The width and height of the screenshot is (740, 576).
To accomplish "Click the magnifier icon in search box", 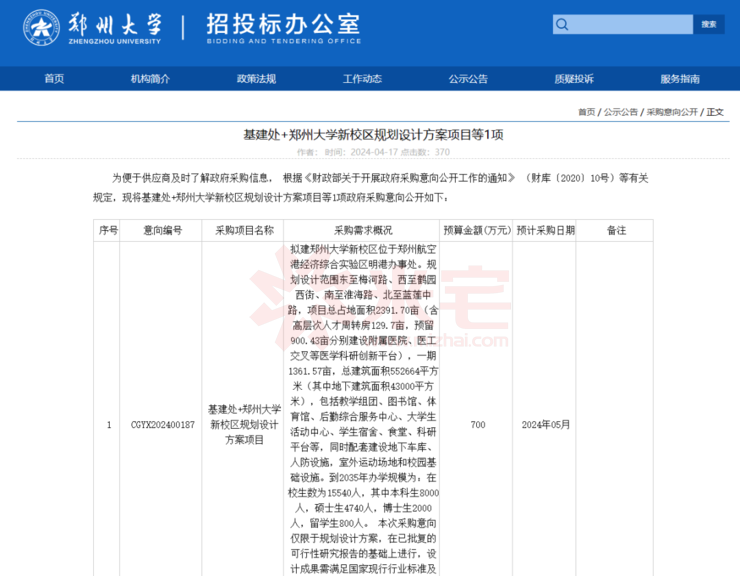I will click(562, 24).
